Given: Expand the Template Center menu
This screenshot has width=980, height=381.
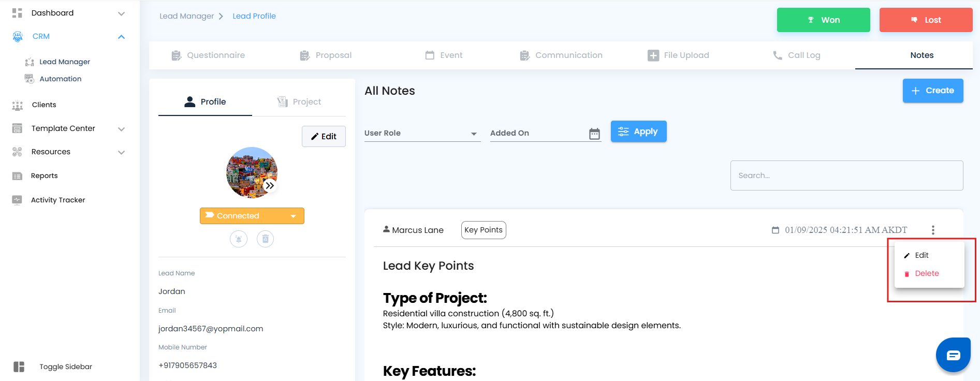Looking at the screenshot, I should (121, 129).
